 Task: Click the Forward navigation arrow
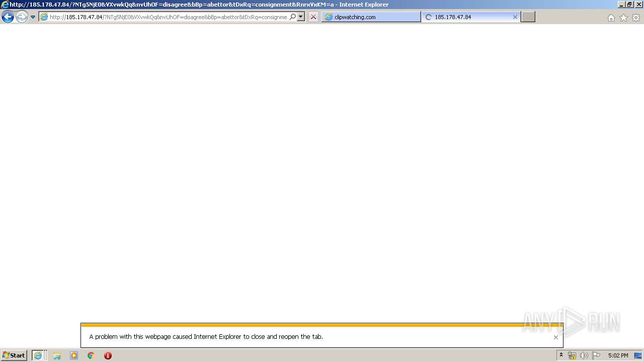click(22, 17)
